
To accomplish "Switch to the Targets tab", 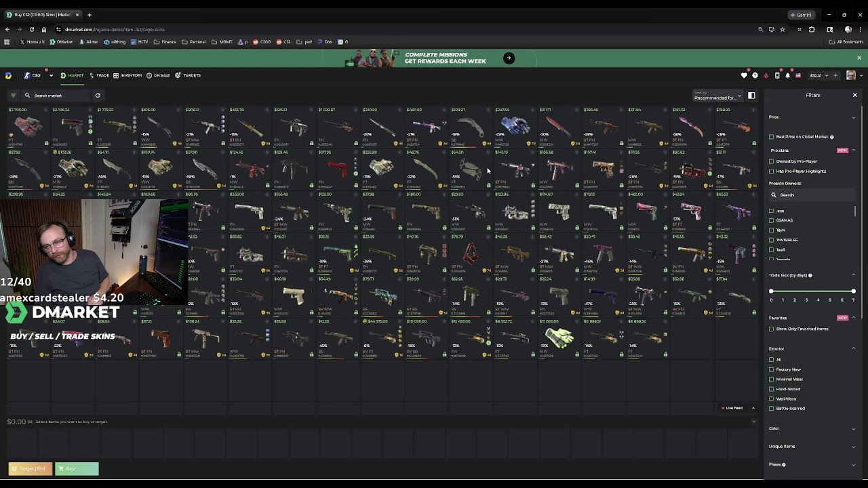I will tap(188, 75).
